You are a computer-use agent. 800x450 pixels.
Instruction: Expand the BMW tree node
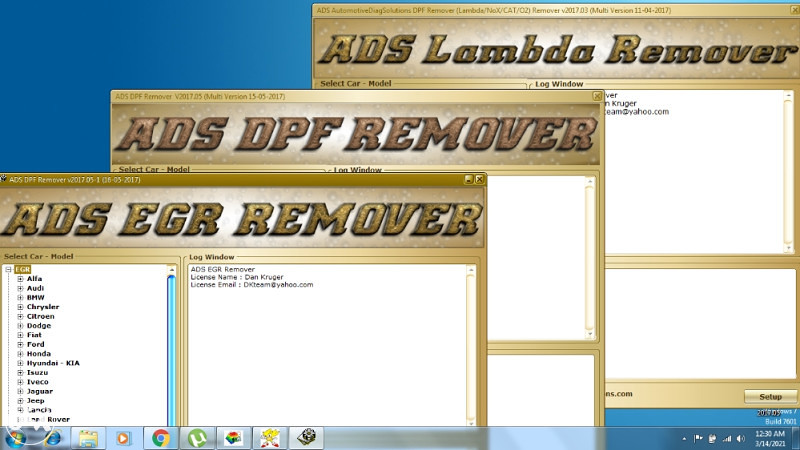[20, 297]
